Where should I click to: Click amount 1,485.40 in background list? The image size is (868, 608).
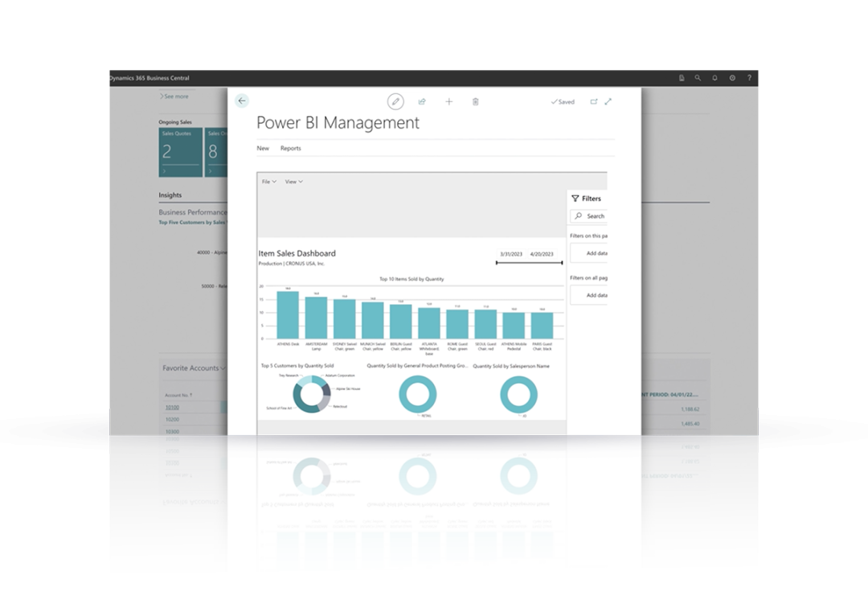pyautogui.click(x=690, y=424)
